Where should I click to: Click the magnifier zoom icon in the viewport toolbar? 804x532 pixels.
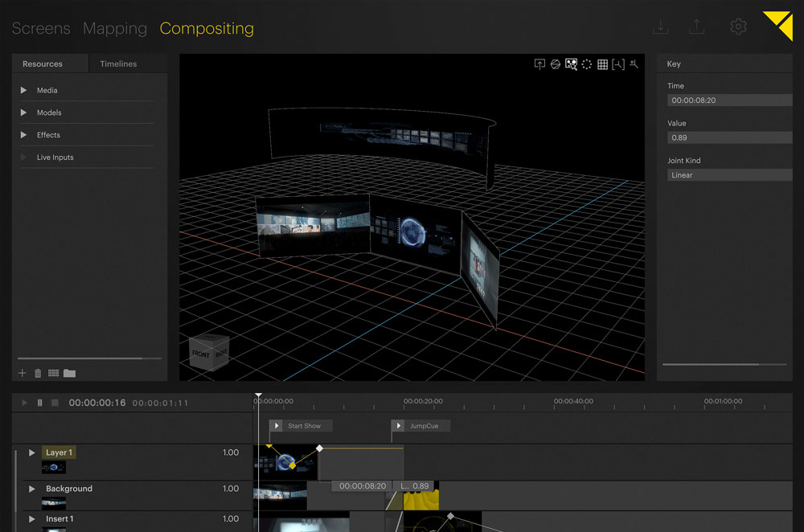click(x=634, y=64)
